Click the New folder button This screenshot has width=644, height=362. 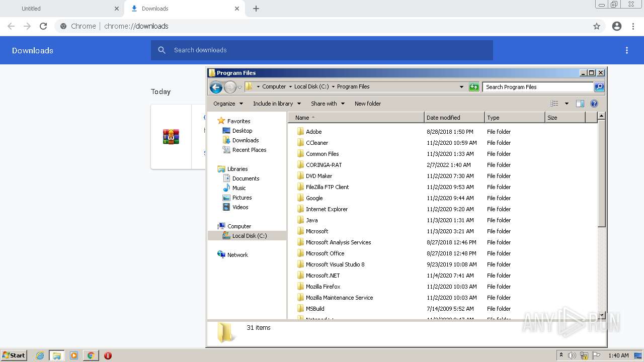click(368, 104)
